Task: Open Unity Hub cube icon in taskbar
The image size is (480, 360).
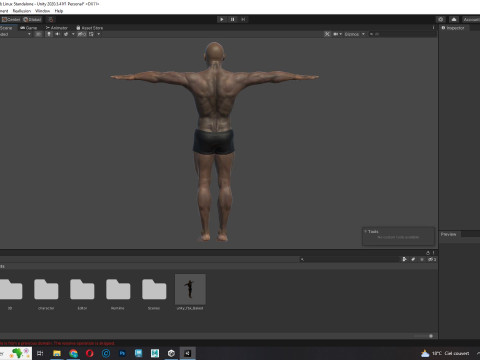Action: [171, 353]
